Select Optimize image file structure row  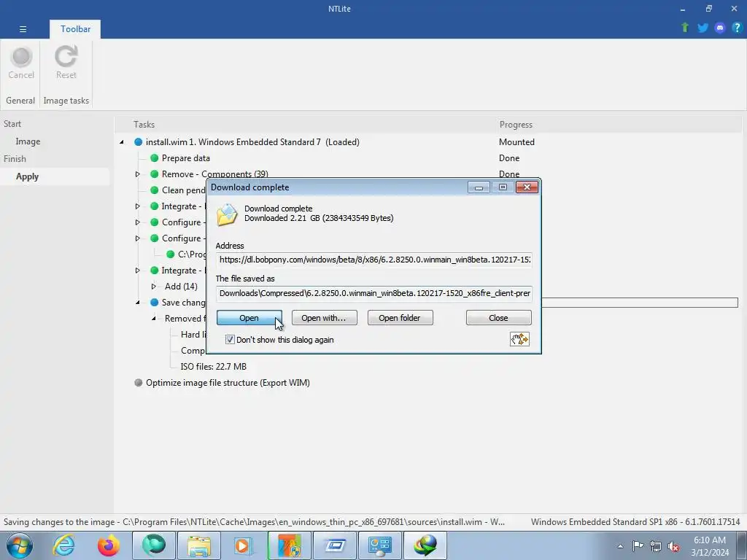228,383
